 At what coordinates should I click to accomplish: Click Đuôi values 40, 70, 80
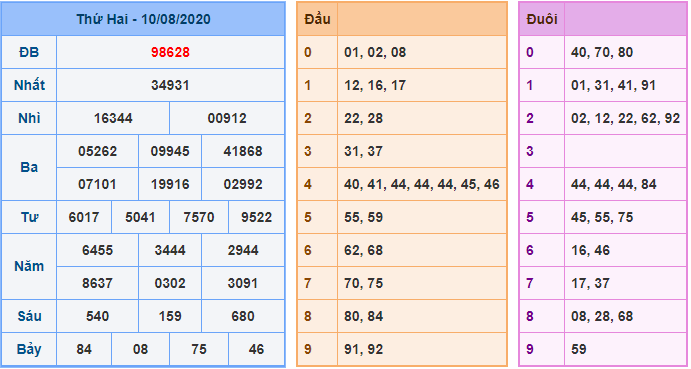(602, 52)
